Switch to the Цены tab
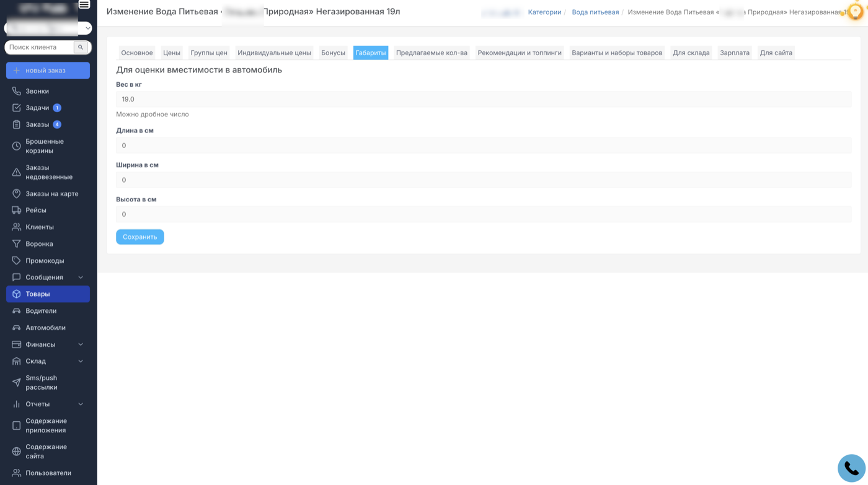Image resolution: width=868 pixels, height=485 pixels. [172, 53]
